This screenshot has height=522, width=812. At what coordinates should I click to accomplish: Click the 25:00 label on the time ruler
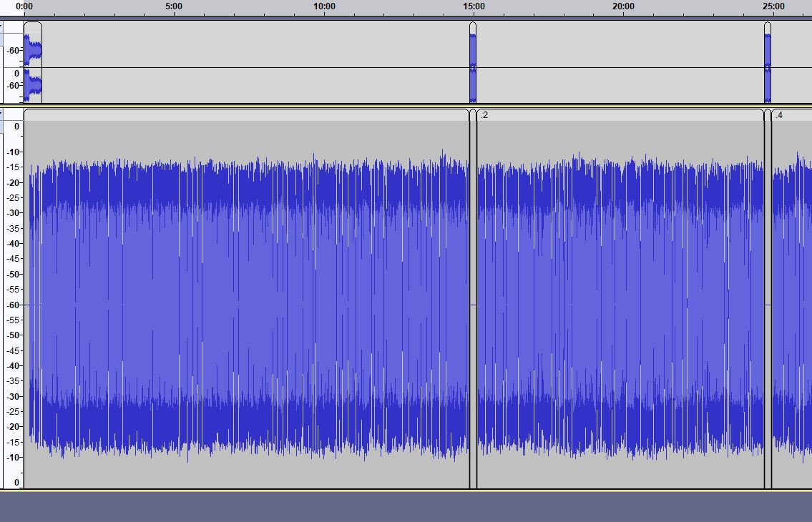[x=773, y=6]
